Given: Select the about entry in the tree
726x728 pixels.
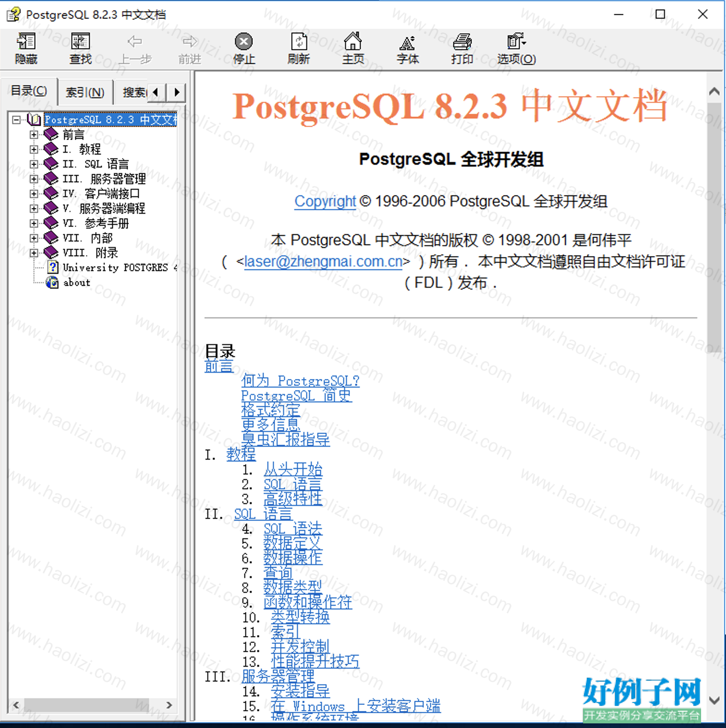Looking at the screenshot, I should pos(77,283).
